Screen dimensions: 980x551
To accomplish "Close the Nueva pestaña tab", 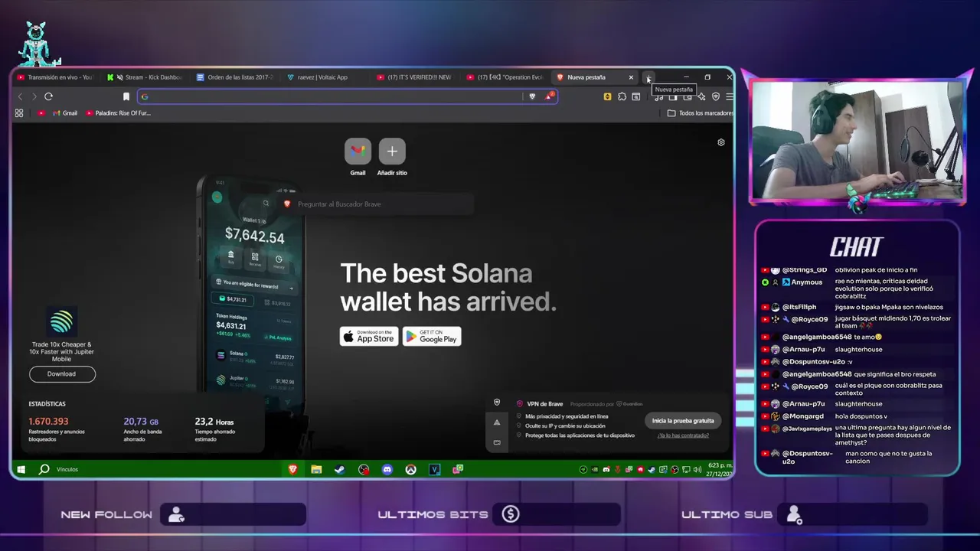I will point(631,77).
